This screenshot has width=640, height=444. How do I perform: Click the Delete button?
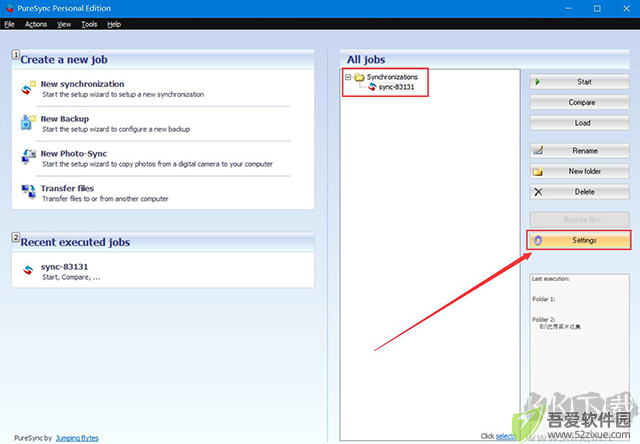tap(580, 192)
